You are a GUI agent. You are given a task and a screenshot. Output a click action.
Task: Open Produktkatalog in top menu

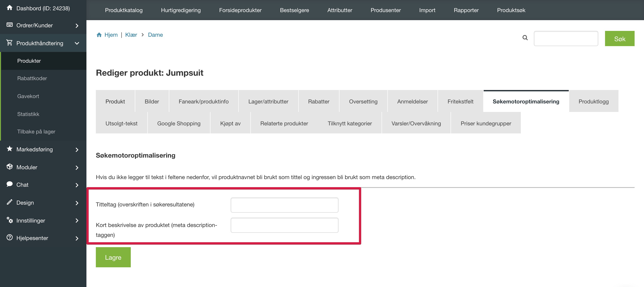point(124,10)
